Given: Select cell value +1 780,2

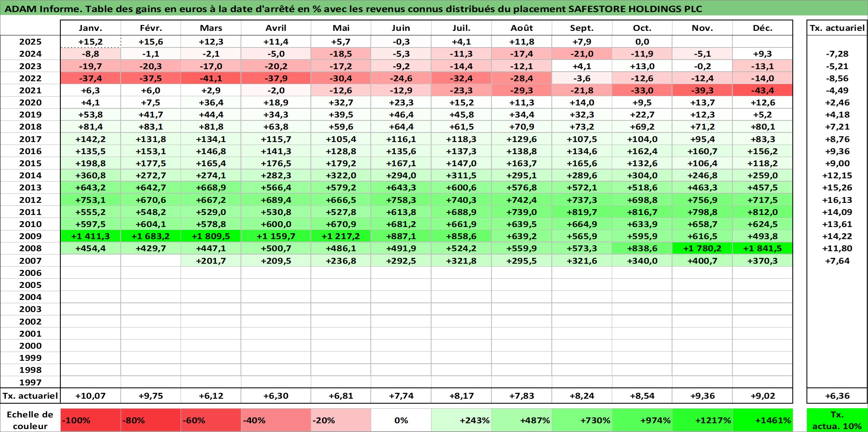Looking at the screenshot, I should pos(702,248).
